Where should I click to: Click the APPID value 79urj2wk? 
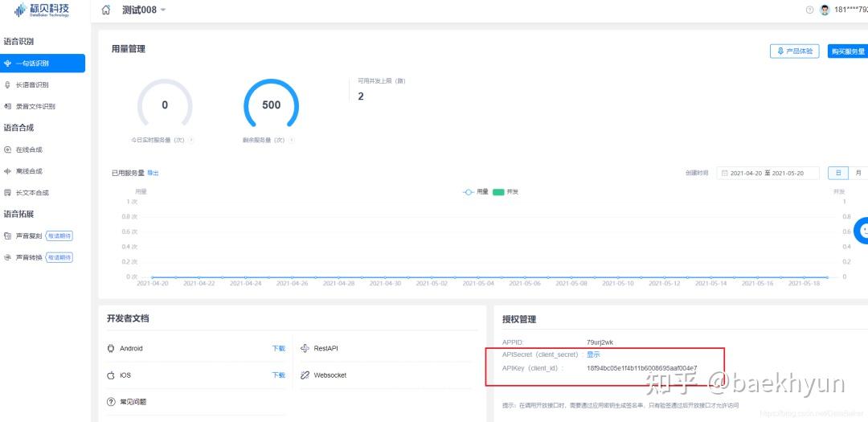pos(600,342)
